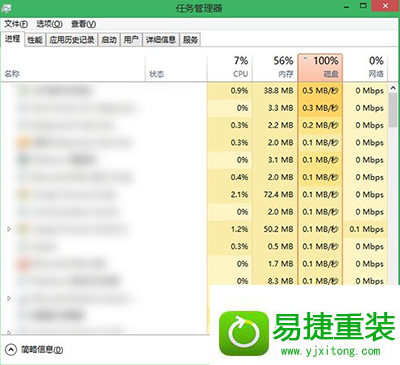Click the 2.1% CPU value
This screenshot has height=365, width=400.
[239, 195]
